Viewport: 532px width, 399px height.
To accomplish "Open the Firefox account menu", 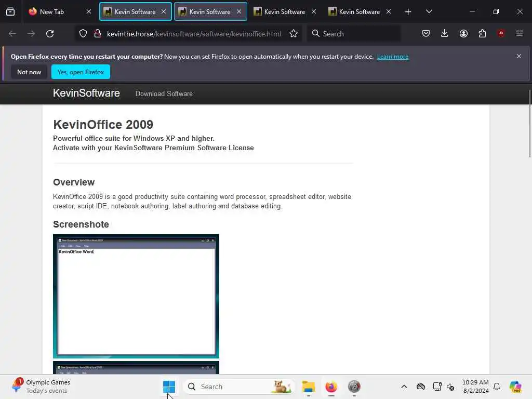I will pos(463,33).
